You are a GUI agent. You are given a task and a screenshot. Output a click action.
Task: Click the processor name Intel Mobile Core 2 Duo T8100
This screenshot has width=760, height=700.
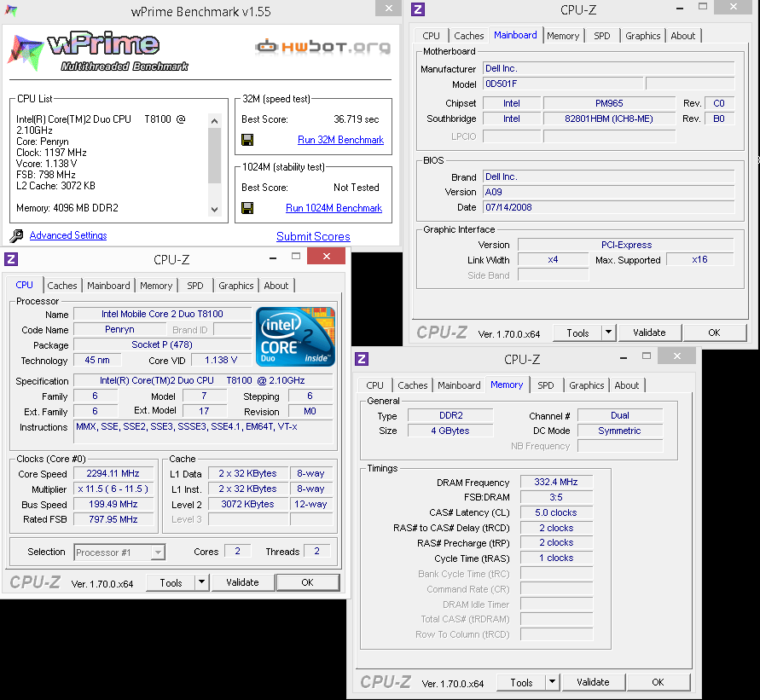(x=162, y=314)
